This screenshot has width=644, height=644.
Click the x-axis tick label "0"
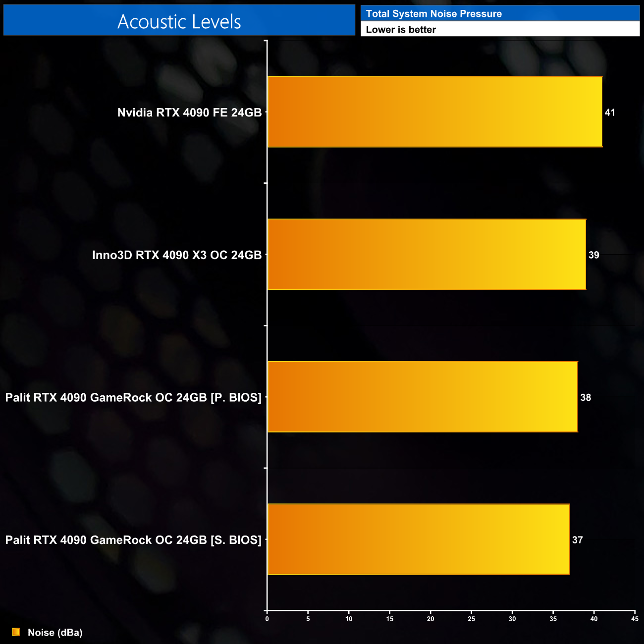tap(267, 619)
